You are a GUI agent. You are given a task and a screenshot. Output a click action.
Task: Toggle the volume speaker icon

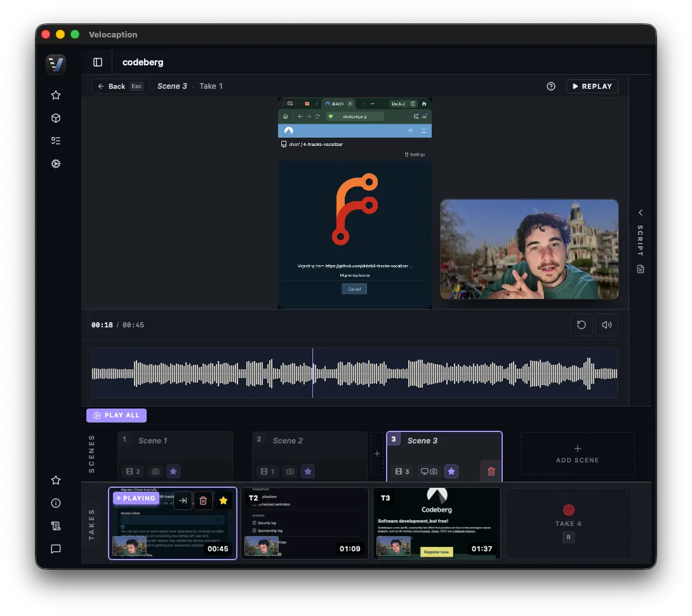click(607, 325)
